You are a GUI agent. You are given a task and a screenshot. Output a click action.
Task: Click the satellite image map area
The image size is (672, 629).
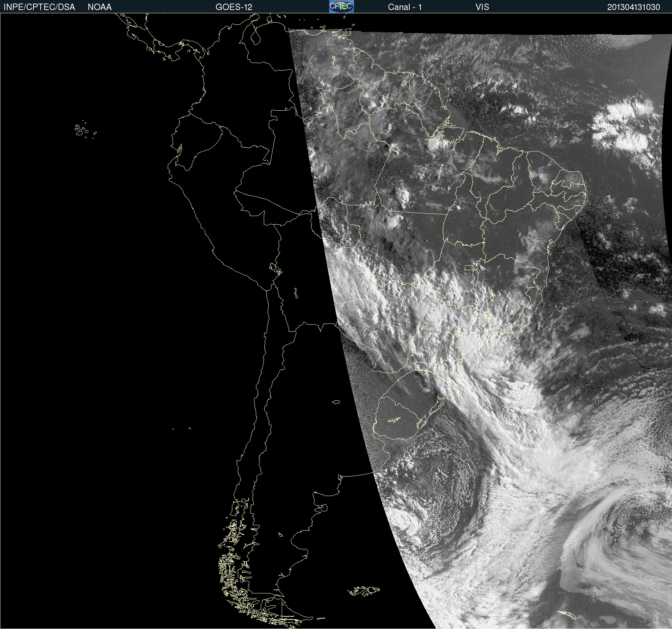[x=336, y=321]
